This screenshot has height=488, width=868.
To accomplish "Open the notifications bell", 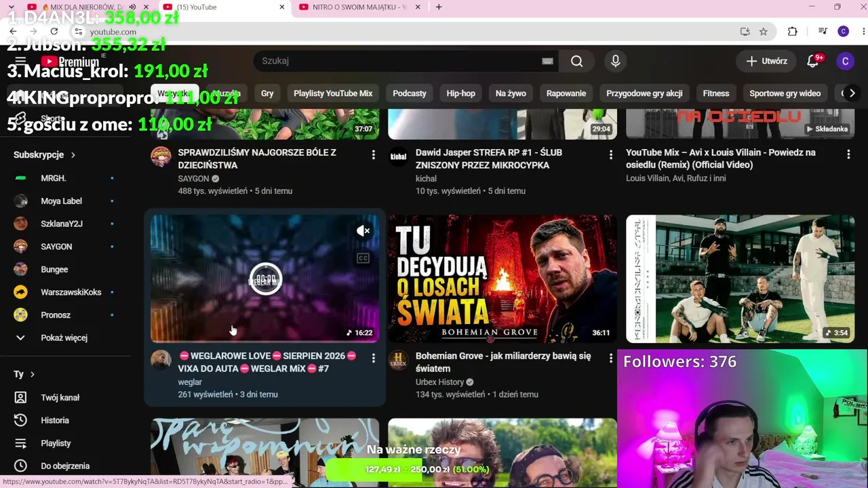I will 812,61.
